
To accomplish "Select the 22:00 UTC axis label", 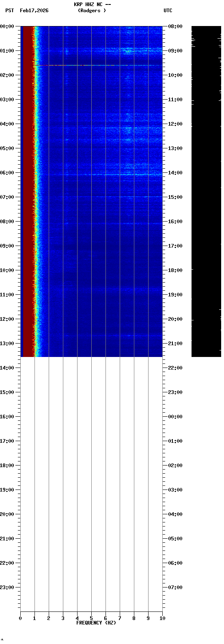I will (175, 368).
